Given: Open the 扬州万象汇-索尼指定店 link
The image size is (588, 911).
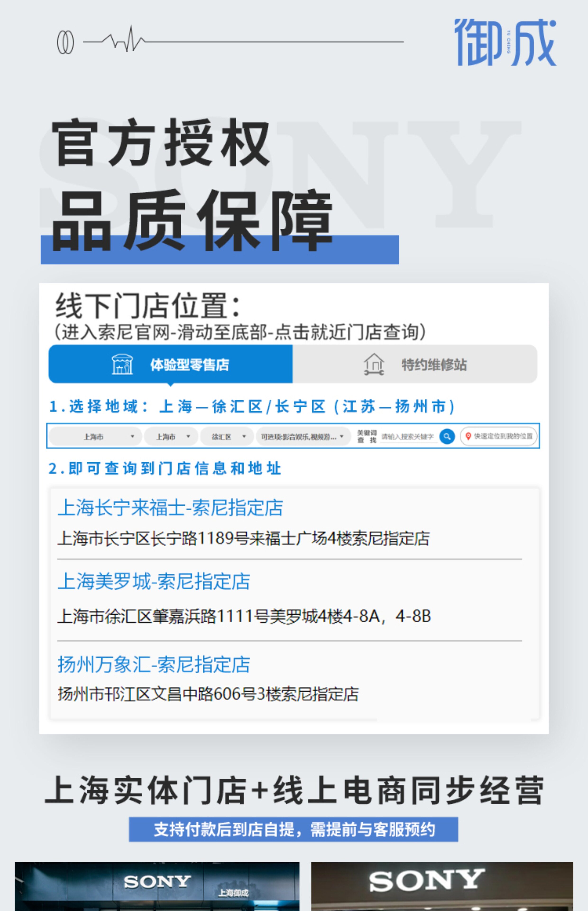Looking at the screenshot, I should pyautogui.click(x=154, y=664).
